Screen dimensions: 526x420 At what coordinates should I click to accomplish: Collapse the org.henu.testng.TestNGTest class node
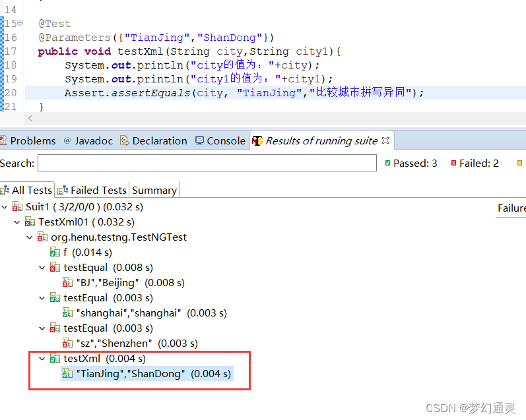coord(30,237)
